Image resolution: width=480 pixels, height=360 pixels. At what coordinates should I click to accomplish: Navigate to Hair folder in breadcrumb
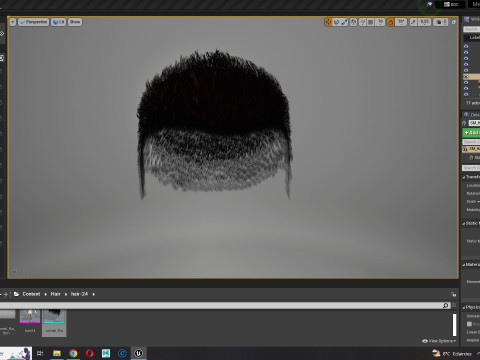click(55, 294)
